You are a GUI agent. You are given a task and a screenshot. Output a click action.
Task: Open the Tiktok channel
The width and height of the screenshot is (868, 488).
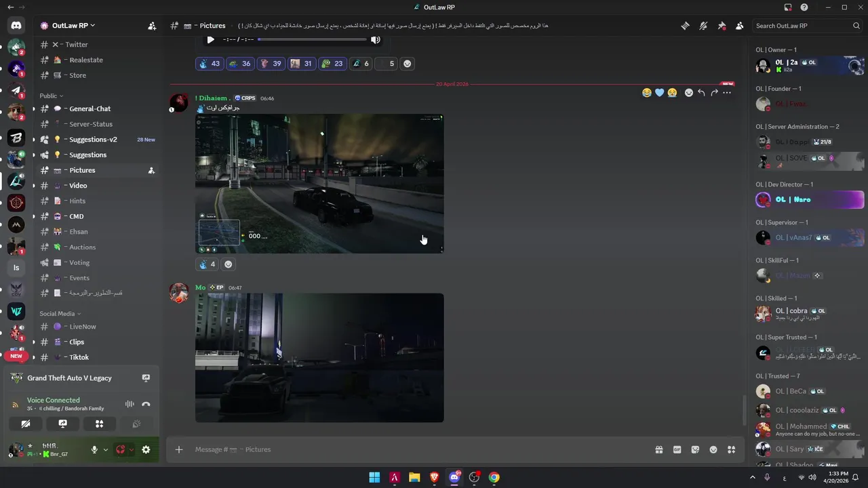(98, 357)
